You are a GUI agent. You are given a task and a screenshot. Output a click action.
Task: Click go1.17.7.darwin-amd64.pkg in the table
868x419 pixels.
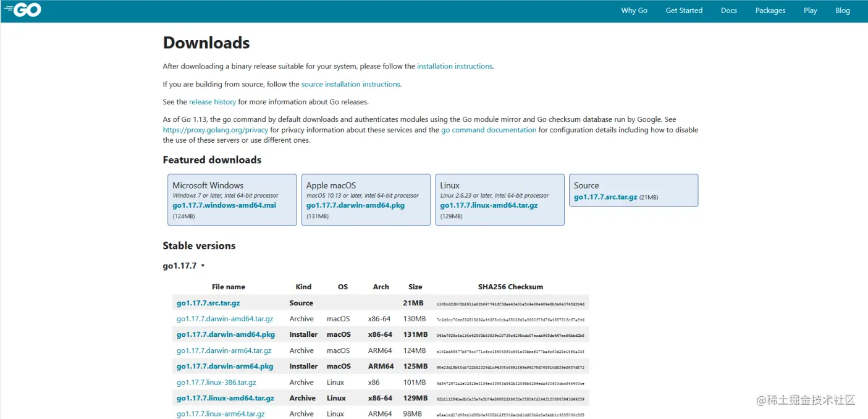point(225,335)
